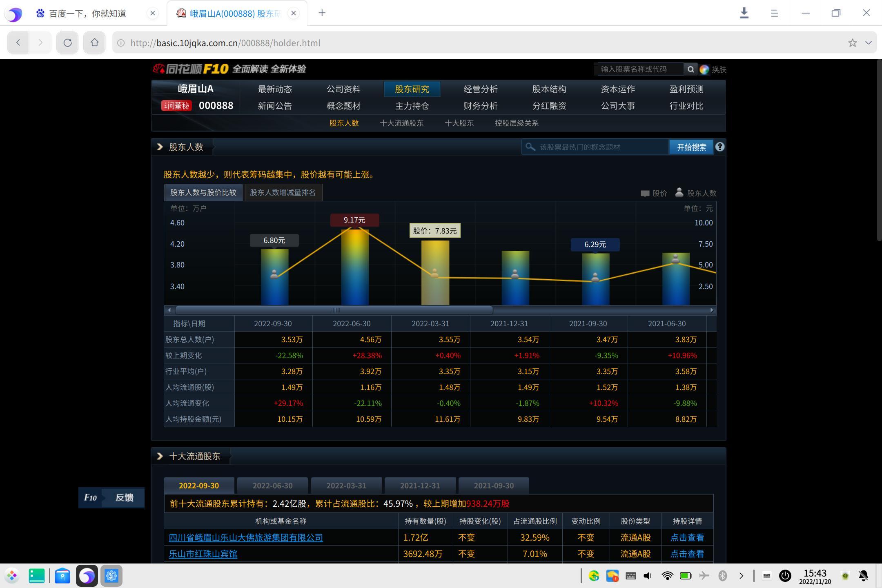Click the bookmark star icon in the address bar

pyautogui.click(x=852, y=43)
